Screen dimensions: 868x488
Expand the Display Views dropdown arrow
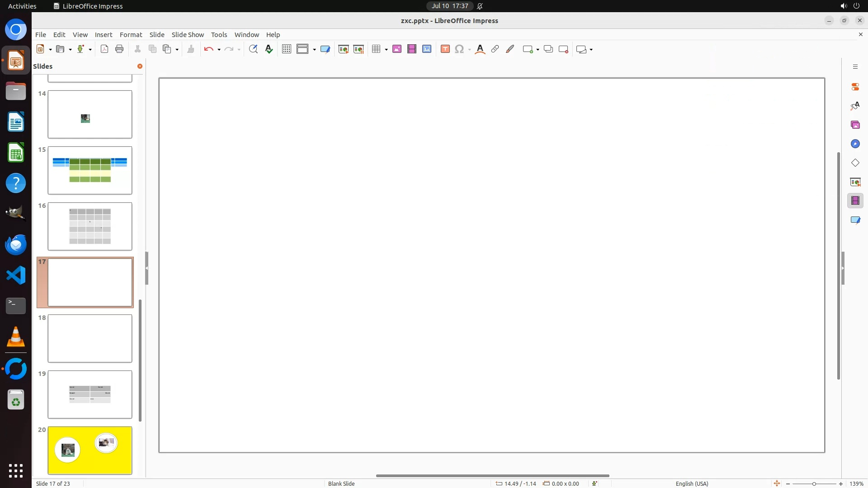coord(314,50)
